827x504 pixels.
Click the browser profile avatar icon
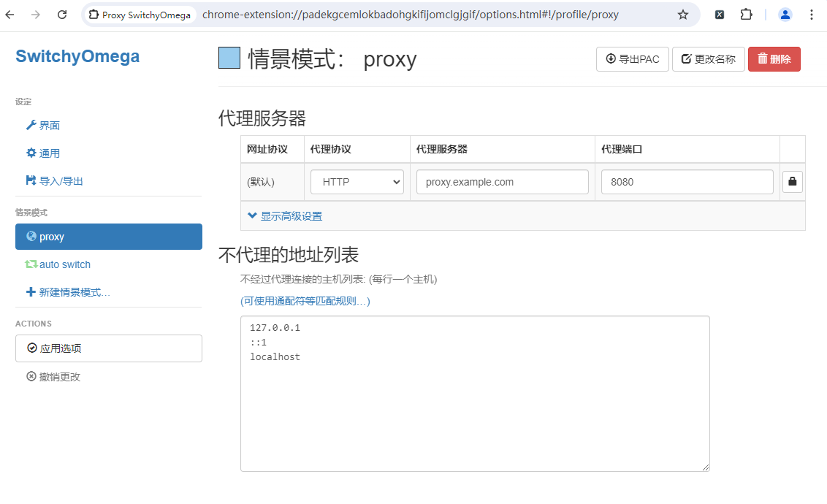tap(785, 13)
